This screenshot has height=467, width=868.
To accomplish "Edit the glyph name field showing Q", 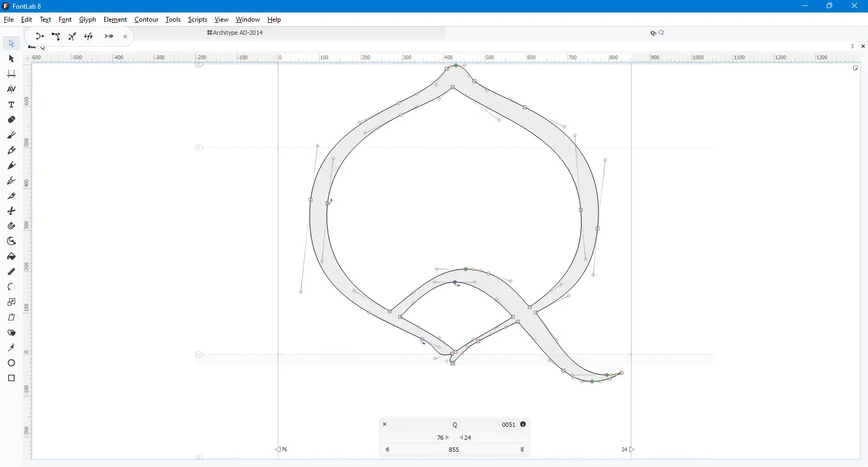I will (x=455, y=425).
